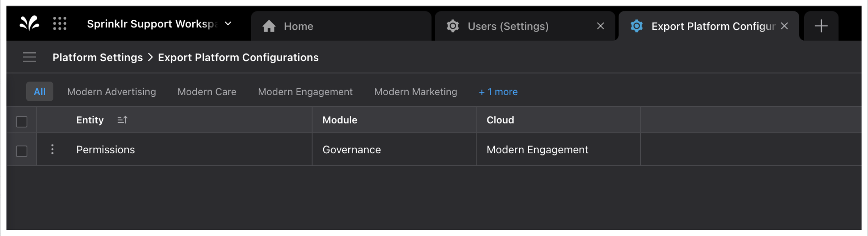Click the gear icon on Users (Settings) tab
The height and width of the screenshot is (236, 868).
tap(453, 26)
